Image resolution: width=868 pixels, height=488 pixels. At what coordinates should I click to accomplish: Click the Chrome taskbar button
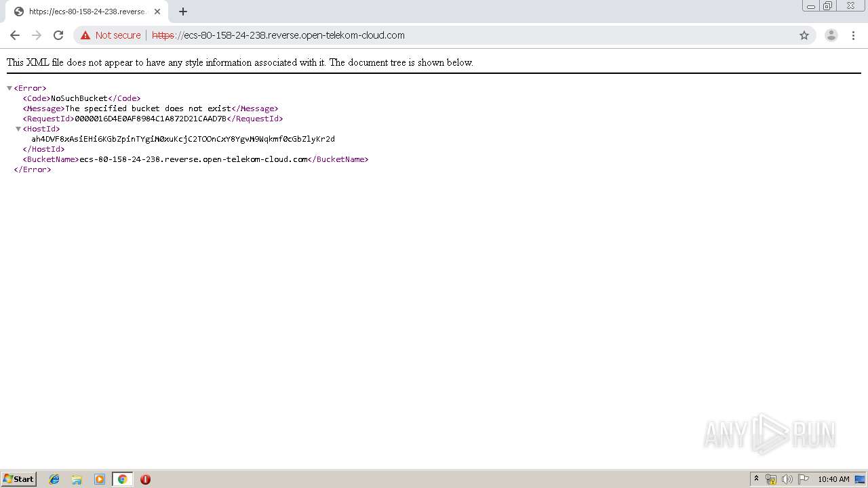(x=122, y=479)
